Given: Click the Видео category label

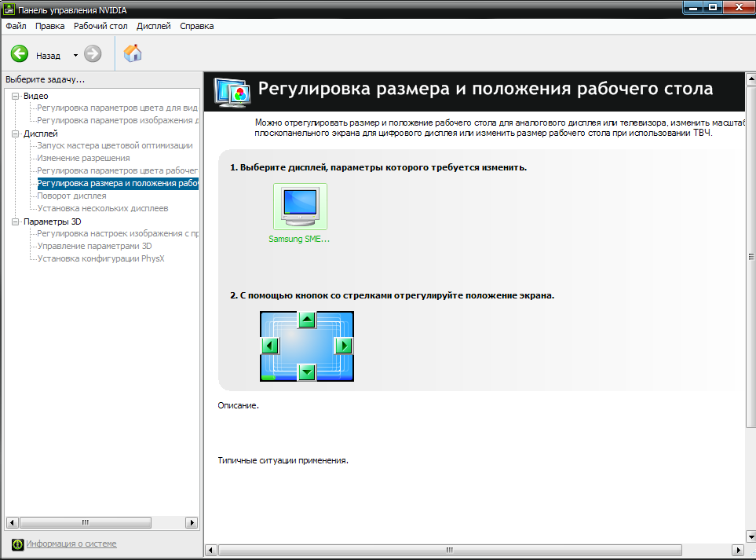Looking at the screenshot, I should pyautogui.click(x=35, y=96).
